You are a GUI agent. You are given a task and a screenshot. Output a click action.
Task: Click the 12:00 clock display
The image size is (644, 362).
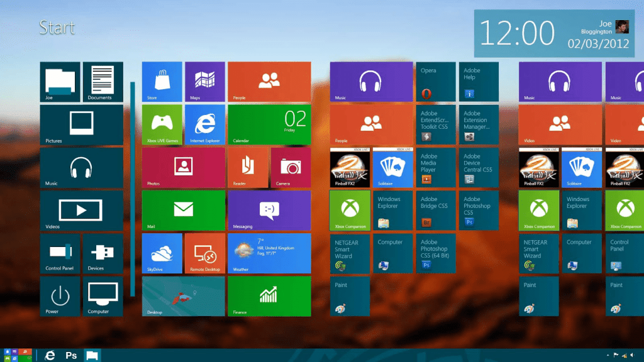click(517, 33)
